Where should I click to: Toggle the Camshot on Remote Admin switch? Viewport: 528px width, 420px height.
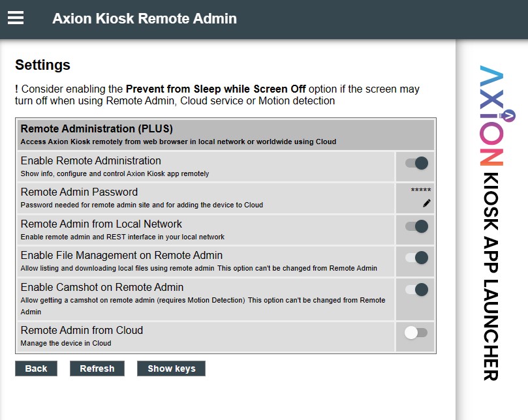[x=416, y=290]
